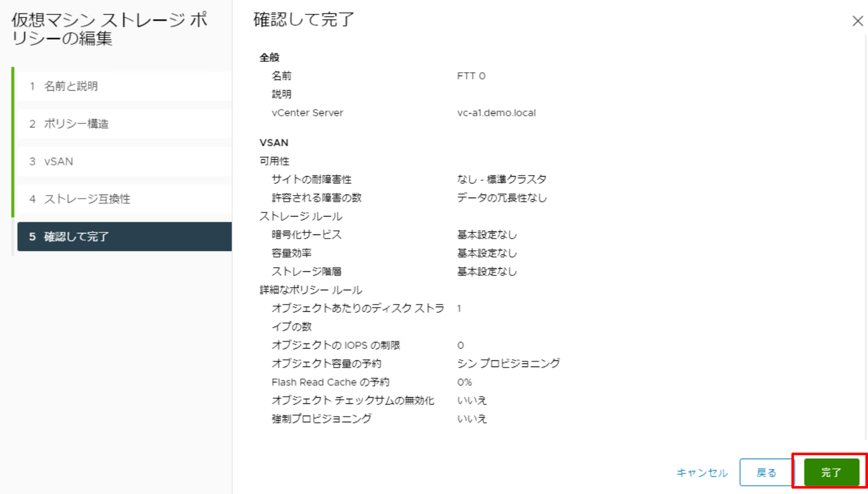
Task: Select the policy name value FTT 0
Action: 471,76
